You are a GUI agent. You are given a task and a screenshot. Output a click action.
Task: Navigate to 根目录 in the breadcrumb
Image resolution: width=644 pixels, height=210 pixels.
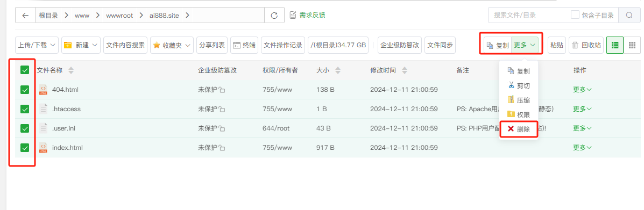click(48, 16)
